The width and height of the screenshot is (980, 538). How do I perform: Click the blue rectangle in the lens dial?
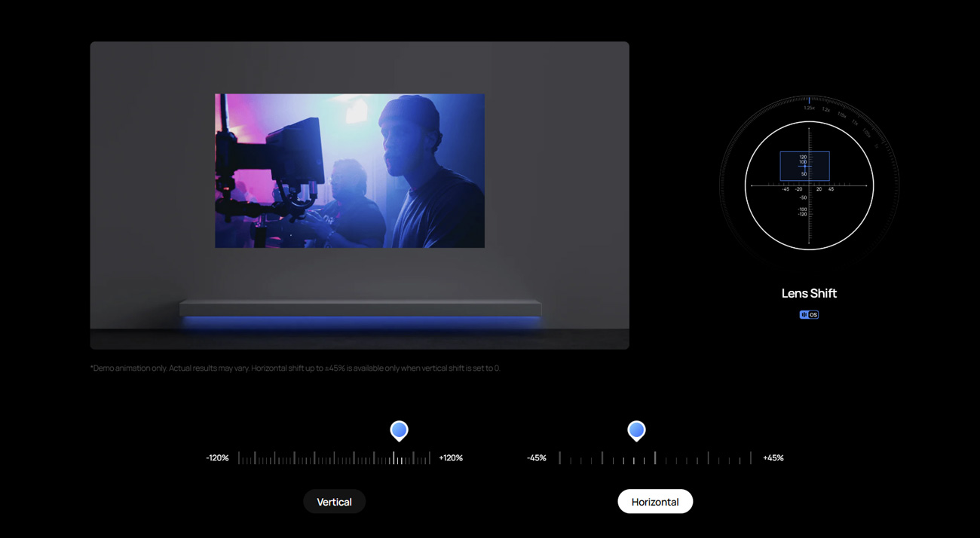[804, 167]
